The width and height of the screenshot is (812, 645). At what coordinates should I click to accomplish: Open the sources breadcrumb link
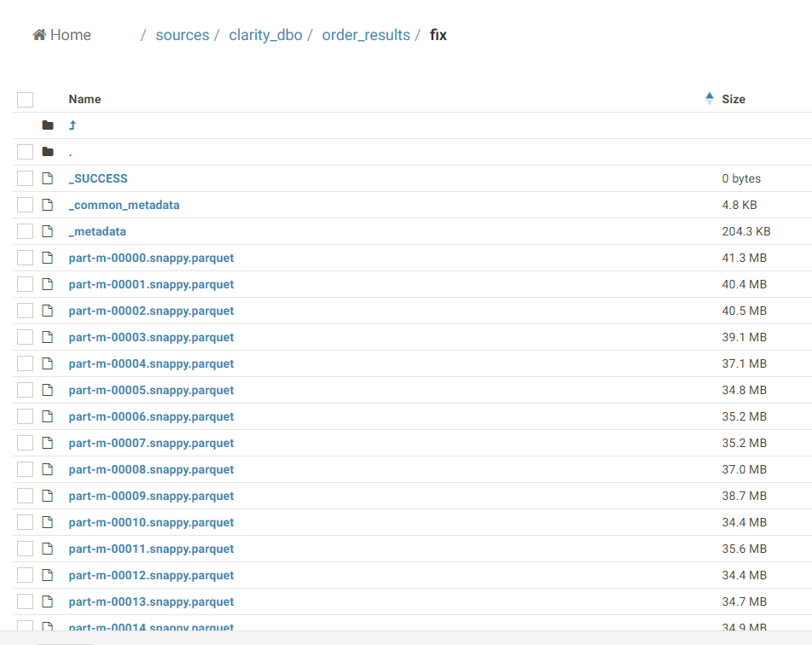[182, 34]
